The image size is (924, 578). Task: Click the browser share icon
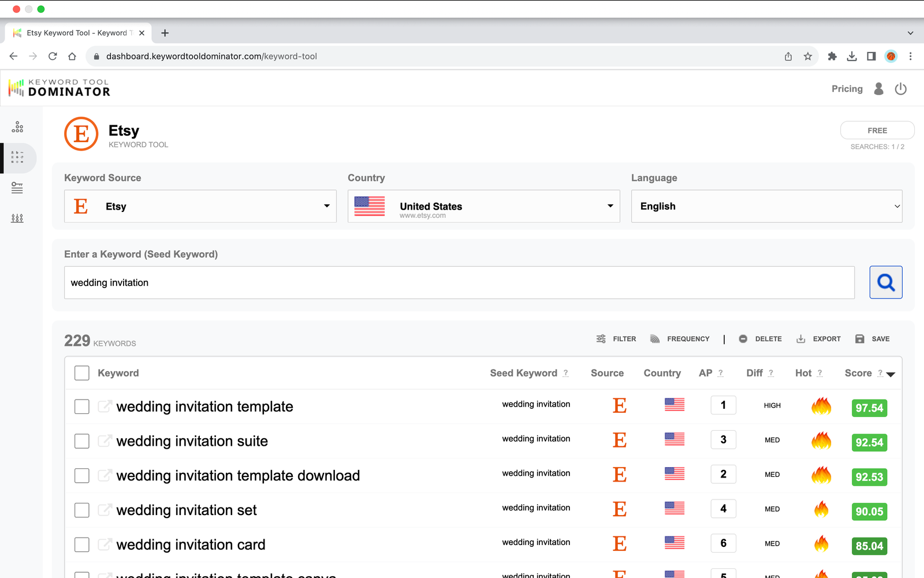point(788,56)
